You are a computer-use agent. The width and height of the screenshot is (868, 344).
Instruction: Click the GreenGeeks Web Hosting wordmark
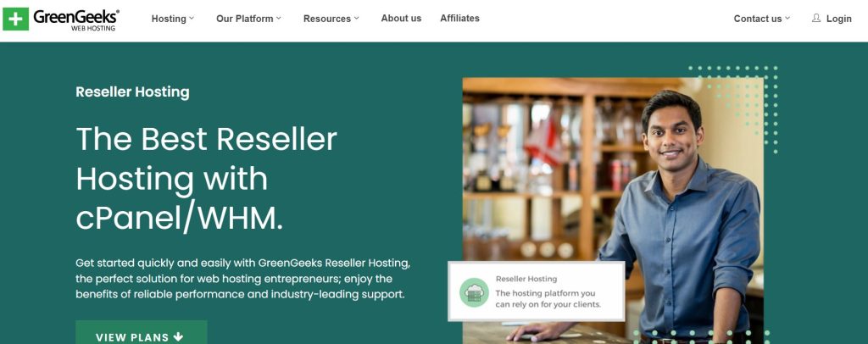pyautogui.click(x=75, y=19)
